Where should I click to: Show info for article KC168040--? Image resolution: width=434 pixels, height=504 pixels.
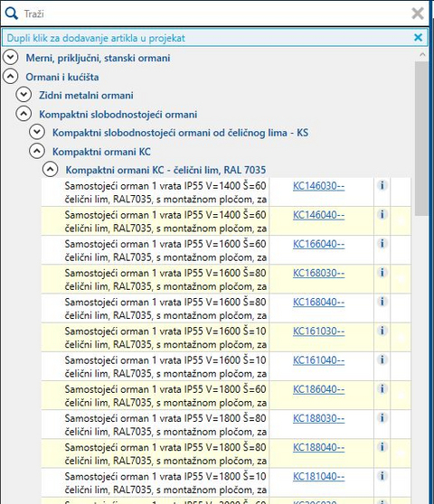(382, 301)
